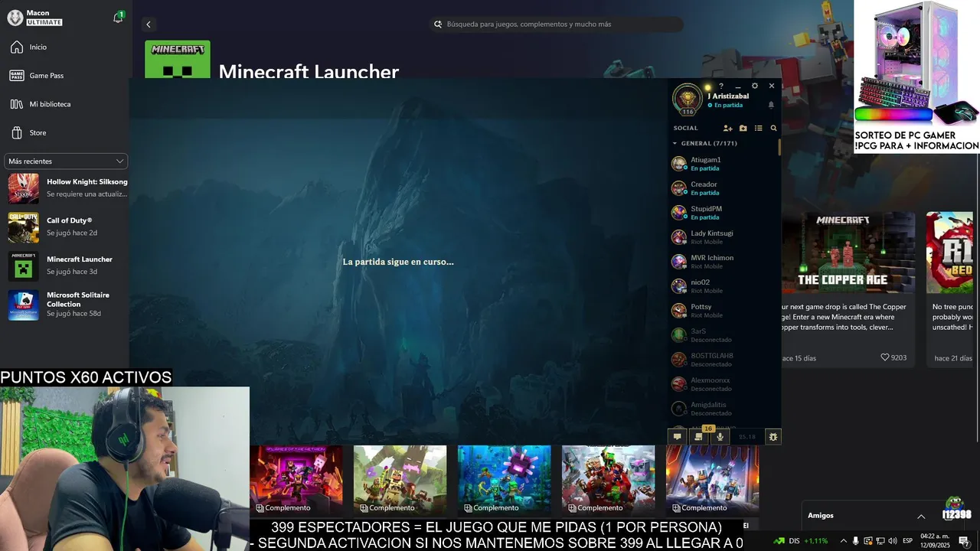Select offline friend 8OSTTGLAH8
This screenshot has width=980, height=551.
[724, 360]
